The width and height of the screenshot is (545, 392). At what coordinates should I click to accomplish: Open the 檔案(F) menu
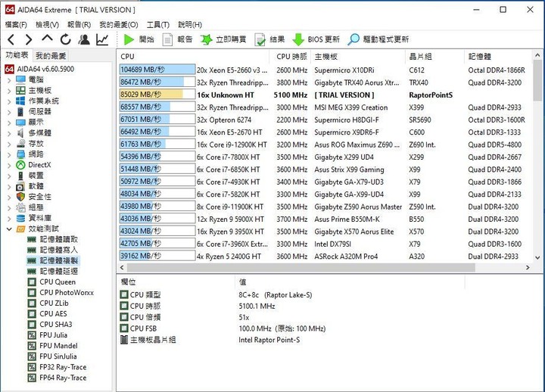tap(16, 25)
